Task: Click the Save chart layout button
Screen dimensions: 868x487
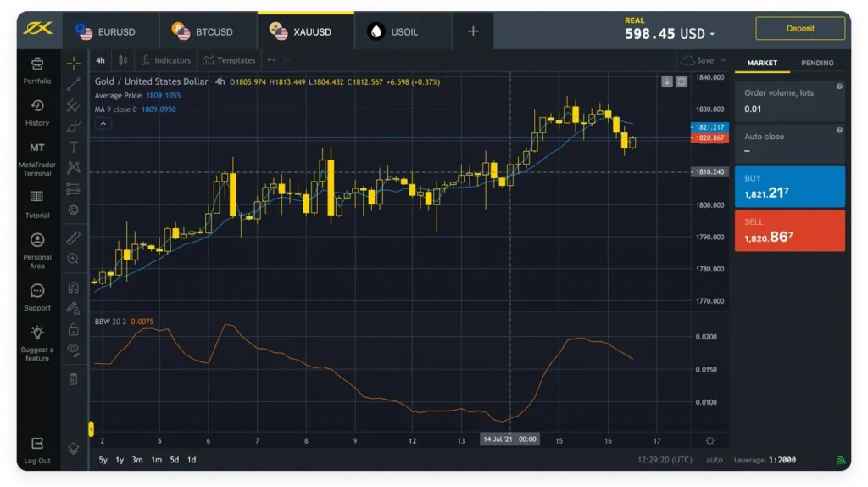Action: click(698, 60)
